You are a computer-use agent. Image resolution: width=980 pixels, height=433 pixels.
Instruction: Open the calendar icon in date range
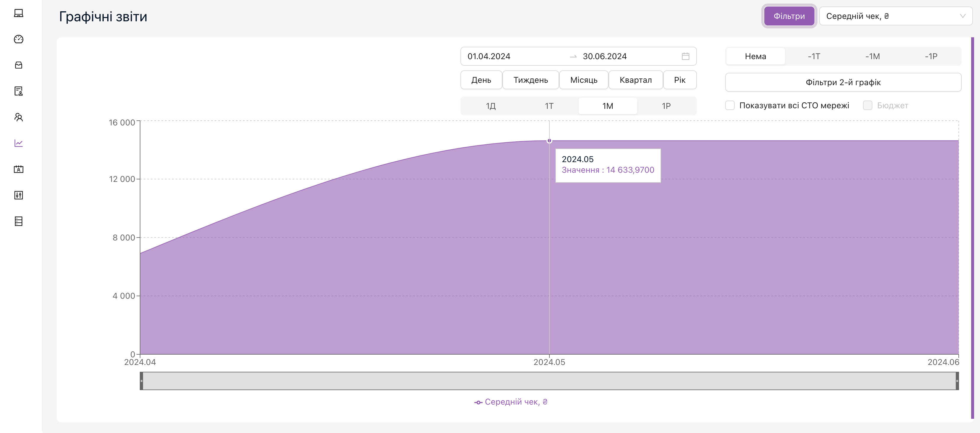pyautogui.click(x=685, y=56)
